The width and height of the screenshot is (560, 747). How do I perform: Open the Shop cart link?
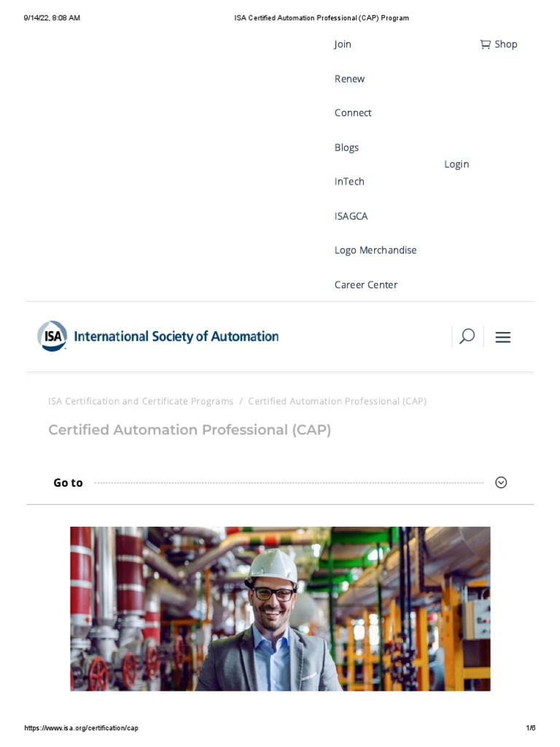(x=498, y=44)
